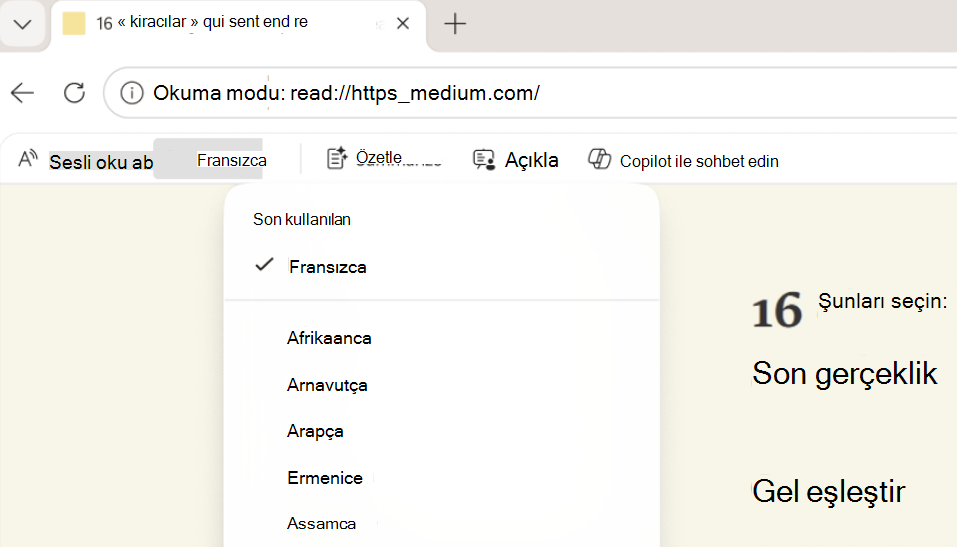Click the Açıkla explain icon
Viewport: 957px width, 547px height.
coord(484,160)
